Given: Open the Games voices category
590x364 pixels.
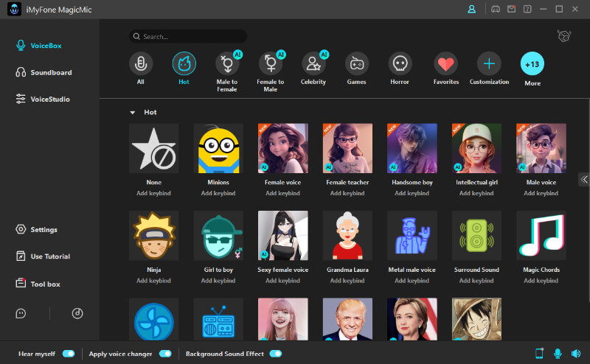Looking at the screenshot, I should [357, 63].
